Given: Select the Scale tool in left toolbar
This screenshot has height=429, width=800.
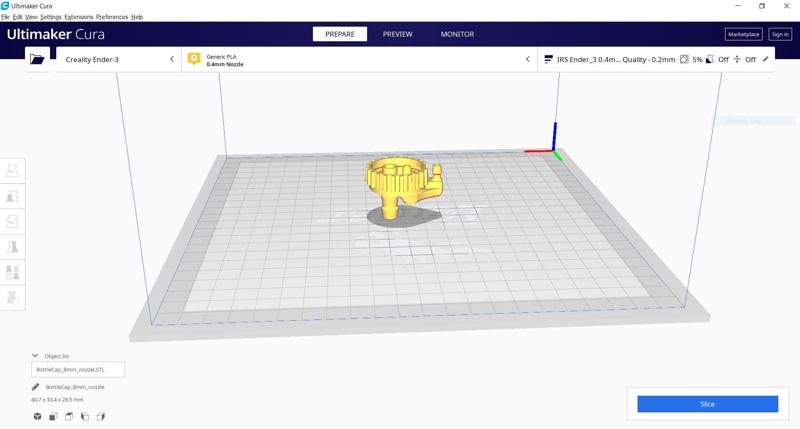Looking at the screenshot, I should [12, 196].
